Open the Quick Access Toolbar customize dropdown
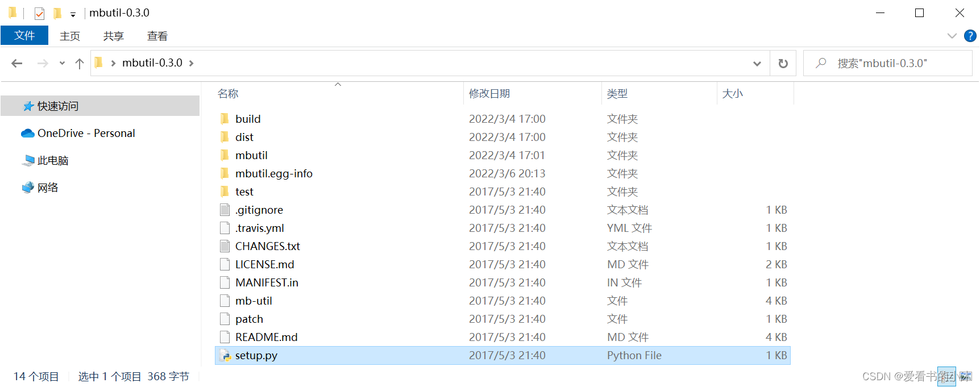This screenshot has width=980, height=387. click(73, 14)
